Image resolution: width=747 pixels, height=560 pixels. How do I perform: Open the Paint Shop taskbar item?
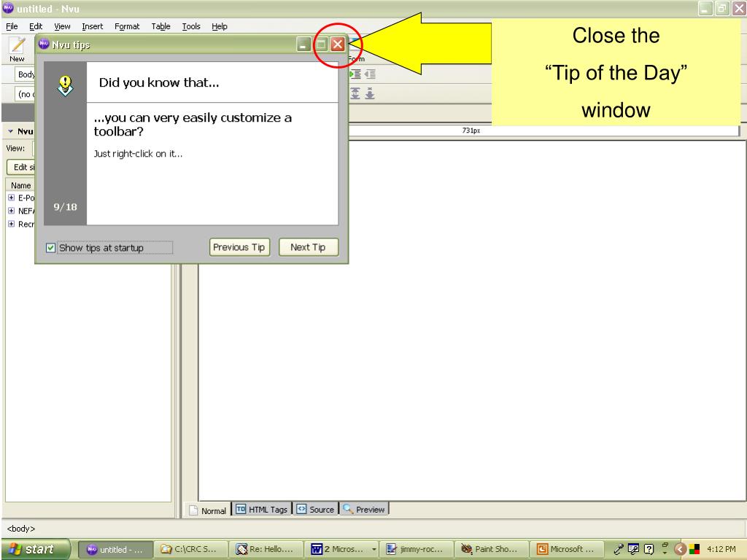coord(492,550)
